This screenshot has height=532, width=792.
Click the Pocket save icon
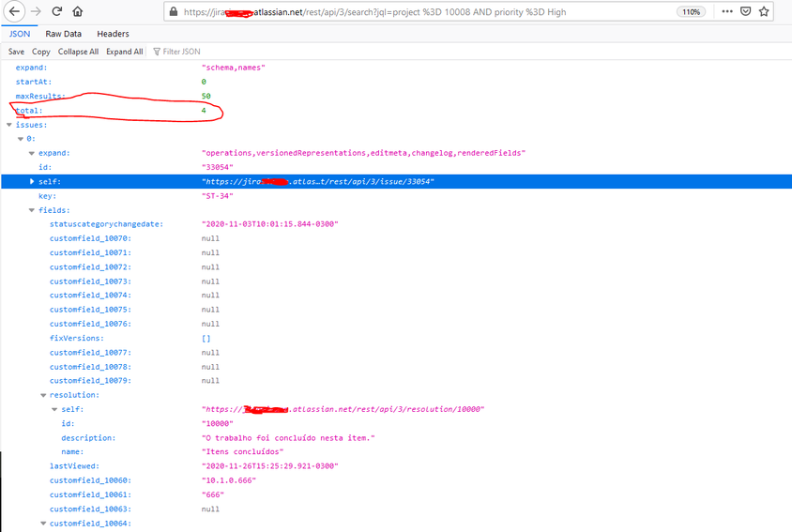(x=745, y=11)
